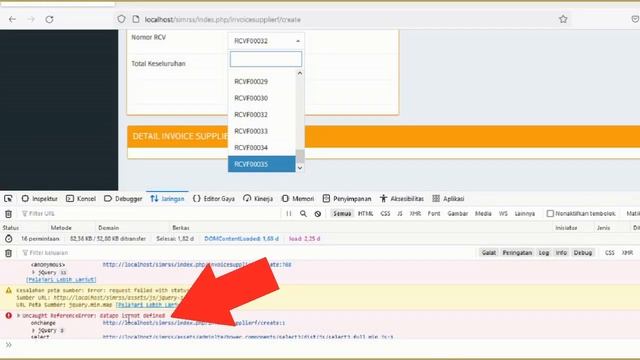Image resolution: width=640 pixels, height=360 pixels.
Task: Expand the jQuery frames under anonymous
Action: click(33, 272)
